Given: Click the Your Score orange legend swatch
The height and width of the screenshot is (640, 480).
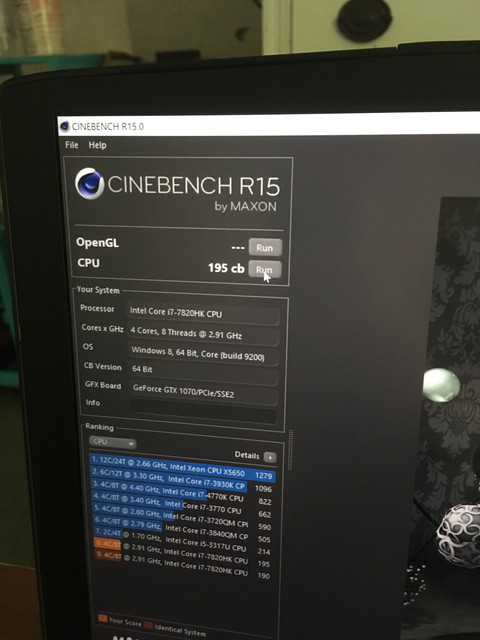Looking at the screenshot, I should pos(103,618).
